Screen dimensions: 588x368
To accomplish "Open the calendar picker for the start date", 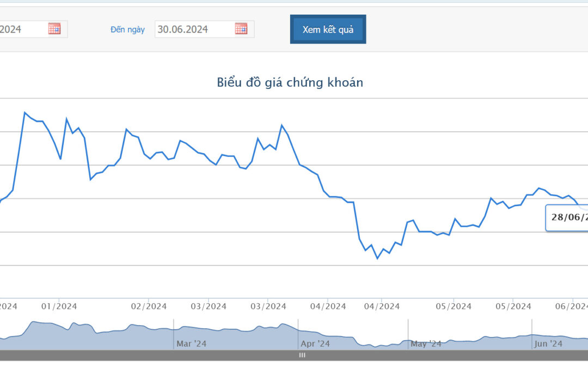I will click(x=54, y=29).
